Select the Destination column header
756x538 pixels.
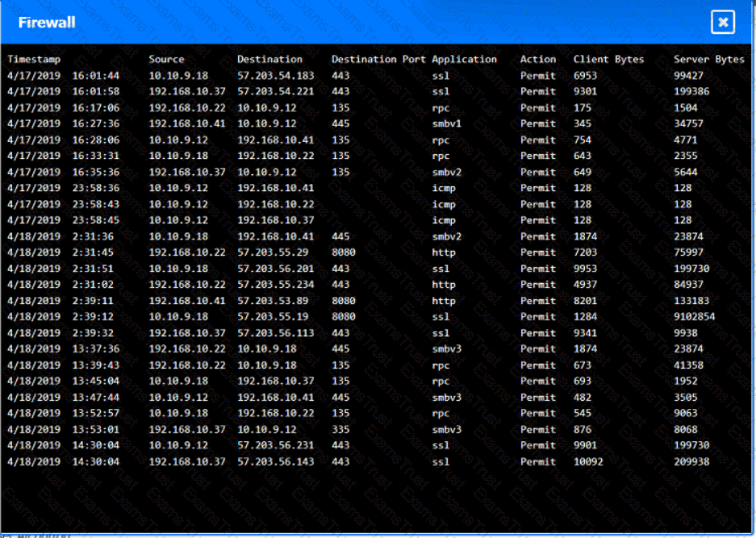[269, 59]
